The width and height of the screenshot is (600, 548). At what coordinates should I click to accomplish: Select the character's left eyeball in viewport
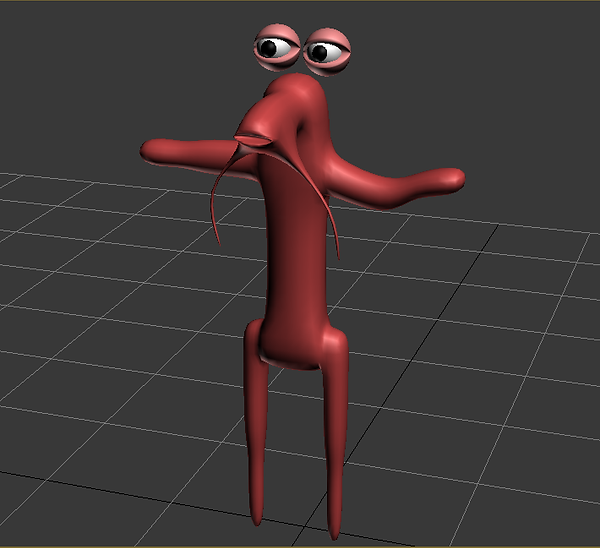coord(278,47)
